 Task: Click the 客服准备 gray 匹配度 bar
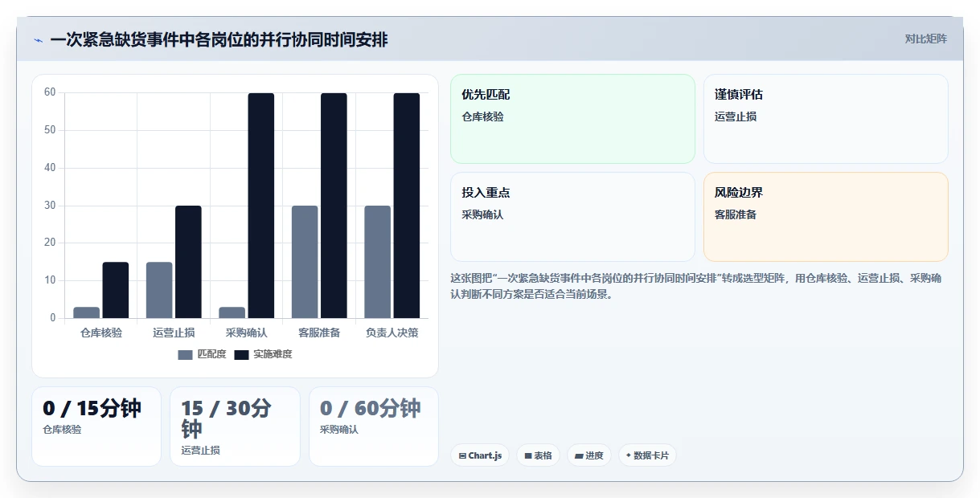[x=305, y=262]
